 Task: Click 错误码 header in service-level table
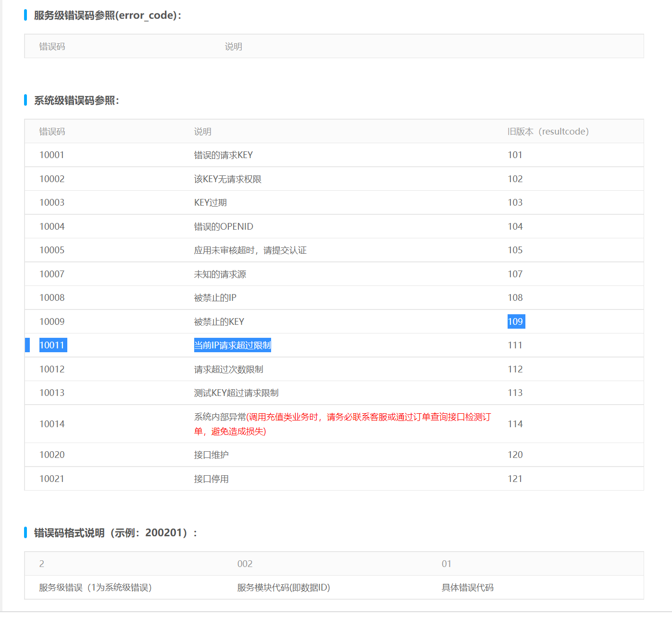tap(52, 47)
